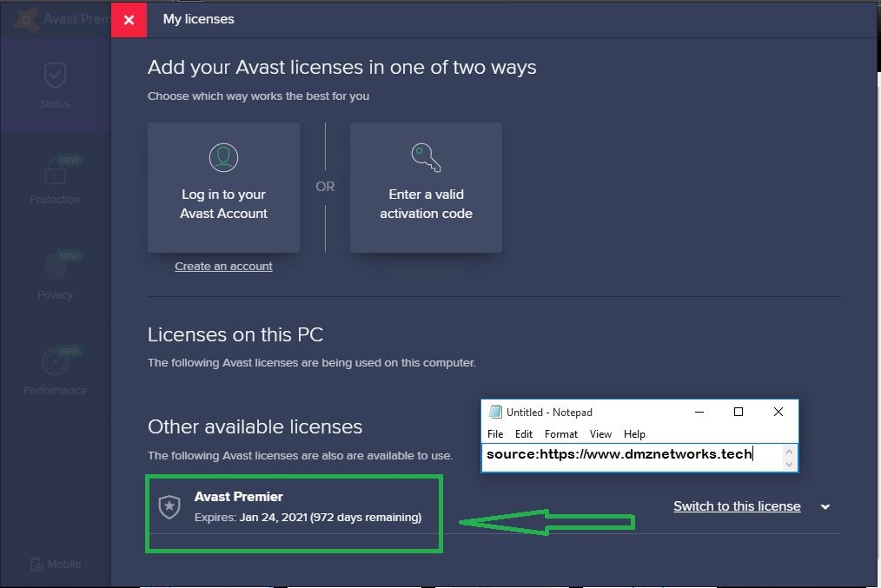Screen dimensions: 881x588
Task: Click the Switch to this license link
Action: pos(737,506)
